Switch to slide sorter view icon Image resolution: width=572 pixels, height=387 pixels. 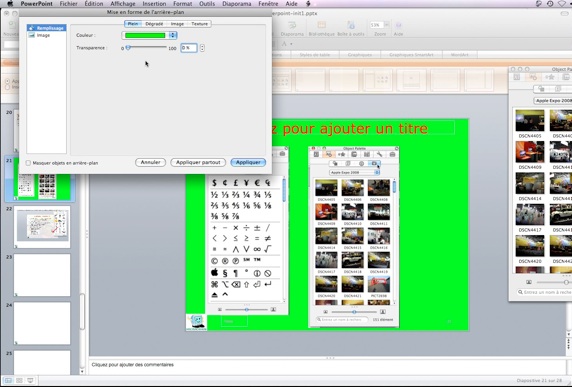(x=19, y=380)
